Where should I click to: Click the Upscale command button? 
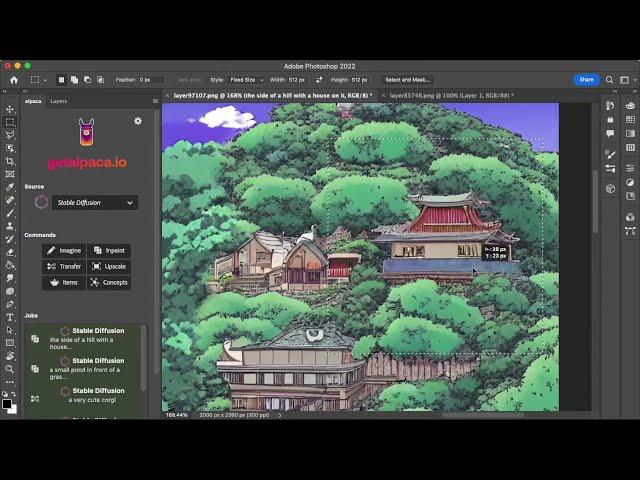click(x=109, y=267)
